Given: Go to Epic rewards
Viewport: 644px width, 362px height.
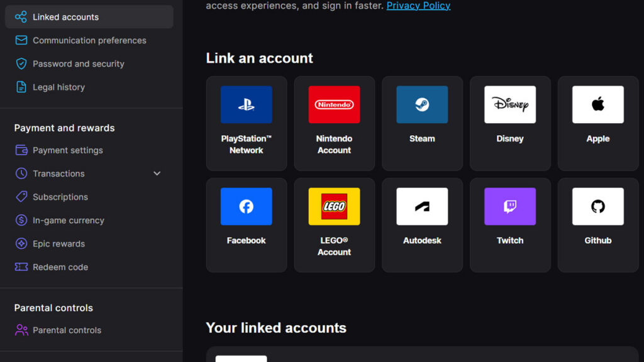Looking at the screenshot, I should (x=89, y=244).
